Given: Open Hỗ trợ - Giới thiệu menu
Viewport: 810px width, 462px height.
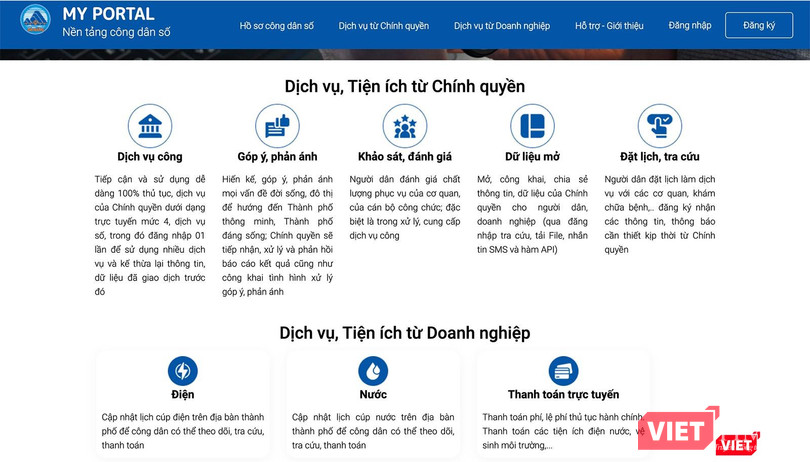Looking at the screenshot, I should (x=609, y=25).
